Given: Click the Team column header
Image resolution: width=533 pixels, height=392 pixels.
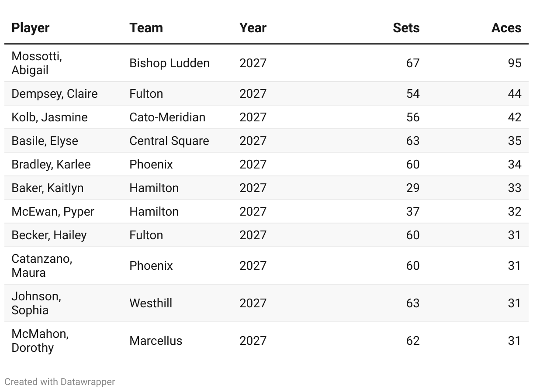Looking at the screenshot, I should [x=146, y=28].
